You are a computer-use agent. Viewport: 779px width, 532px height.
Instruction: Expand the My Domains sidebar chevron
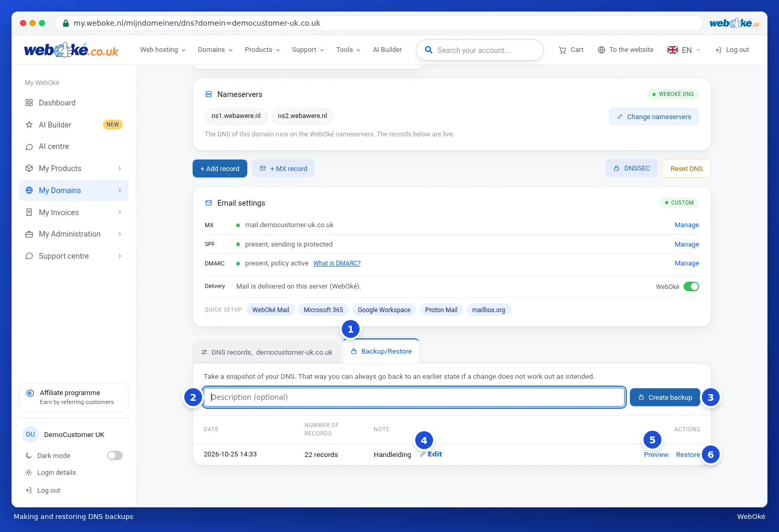(120, 190)
